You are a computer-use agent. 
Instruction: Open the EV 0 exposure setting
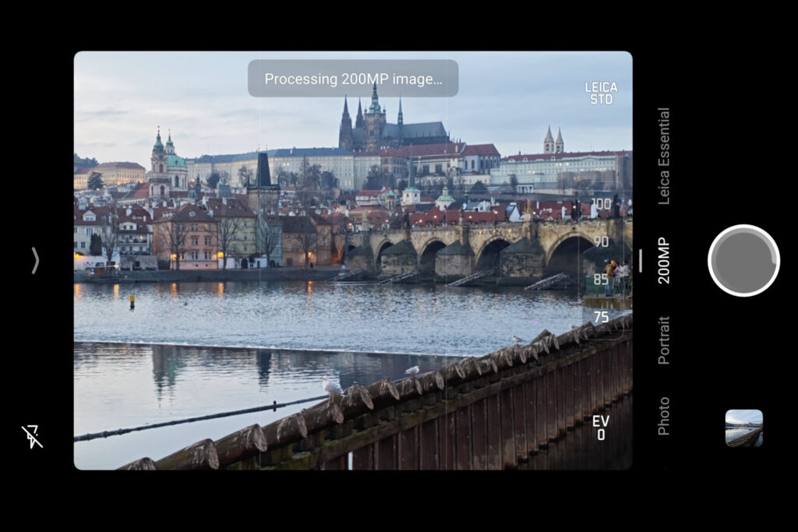(x=601, y=428)
